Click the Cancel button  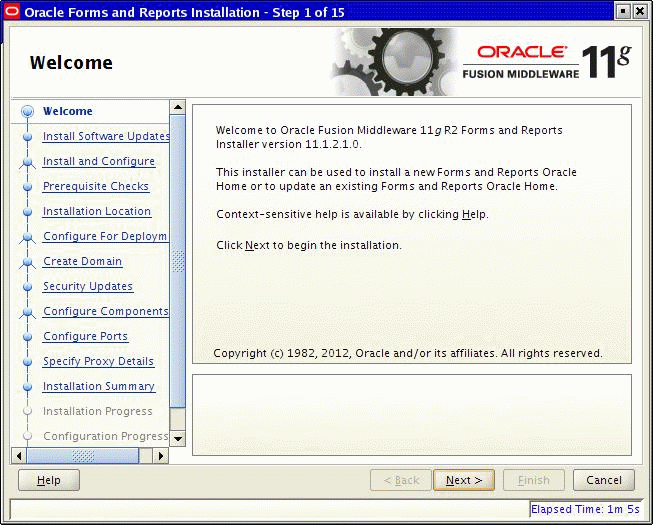point(604,480)
